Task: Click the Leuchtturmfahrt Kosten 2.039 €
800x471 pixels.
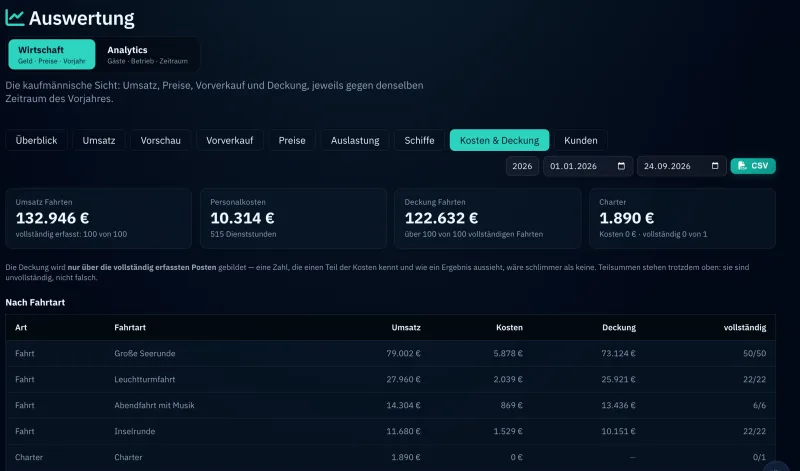Action: 508,380
